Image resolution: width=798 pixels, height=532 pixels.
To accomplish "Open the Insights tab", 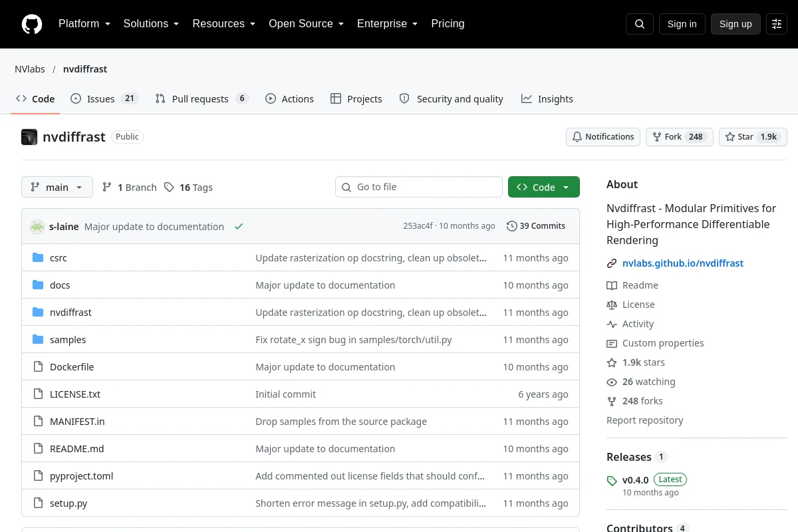I will tap(547, 98).
